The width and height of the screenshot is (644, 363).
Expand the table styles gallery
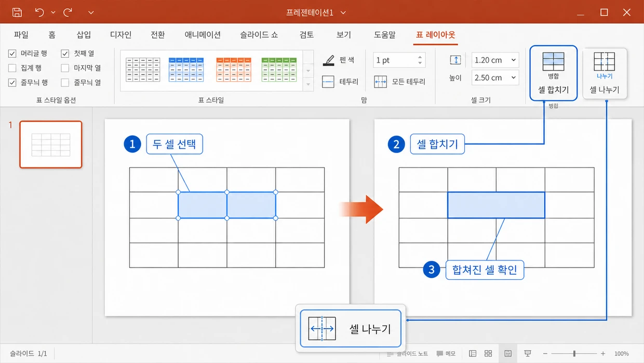(x=308, y=83)
